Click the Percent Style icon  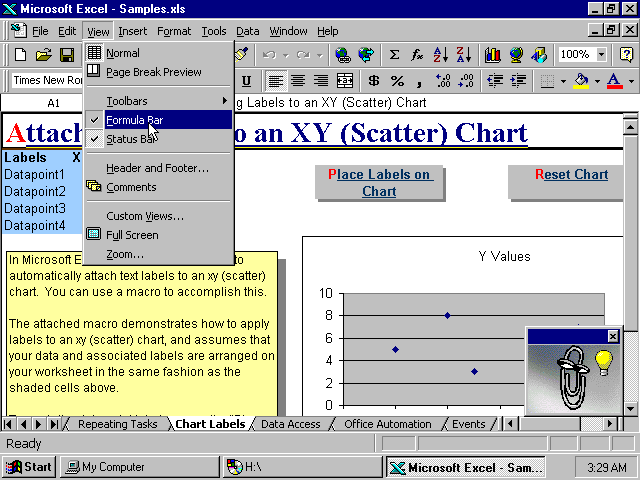(x=397, y=81)
